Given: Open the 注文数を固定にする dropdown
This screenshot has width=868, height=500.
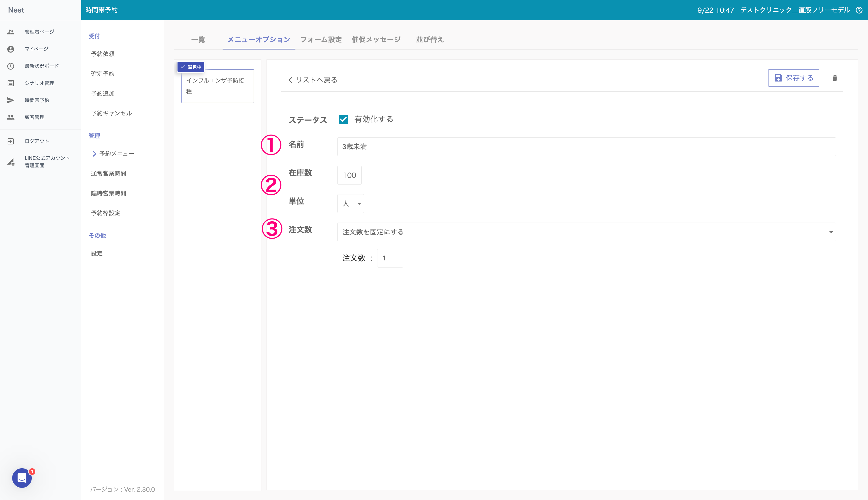Looking at the screenshot, I should [586, 232].
